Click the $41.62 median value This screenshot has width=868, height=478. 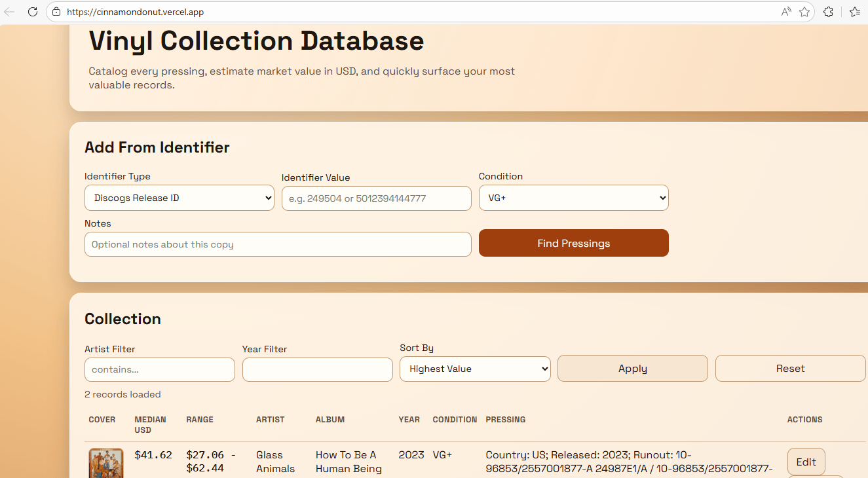click(153, 455)
